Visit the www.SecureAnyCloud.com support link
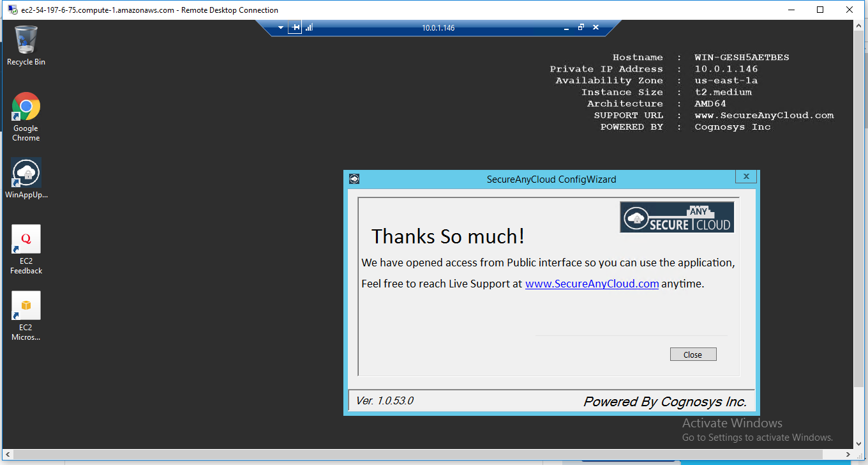Screen dimensions: 868x465 [591, 284]
